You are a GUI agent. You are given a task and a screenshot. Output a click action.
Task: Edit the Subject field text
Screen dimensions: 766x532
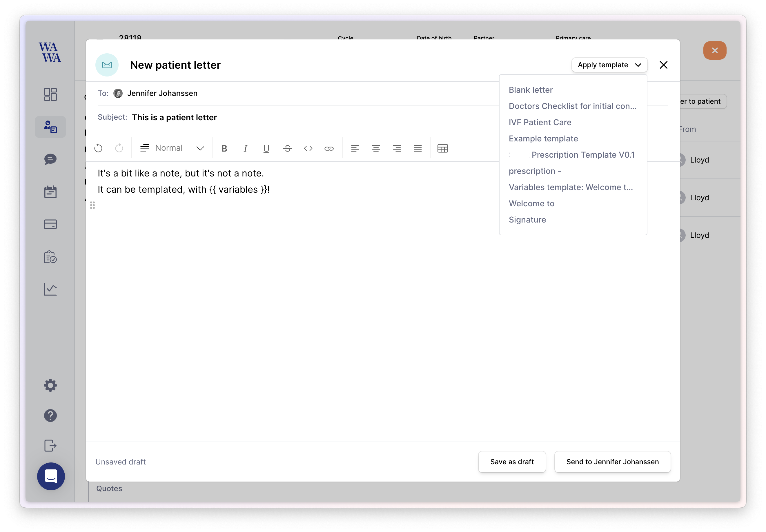(x=174, y=117)
